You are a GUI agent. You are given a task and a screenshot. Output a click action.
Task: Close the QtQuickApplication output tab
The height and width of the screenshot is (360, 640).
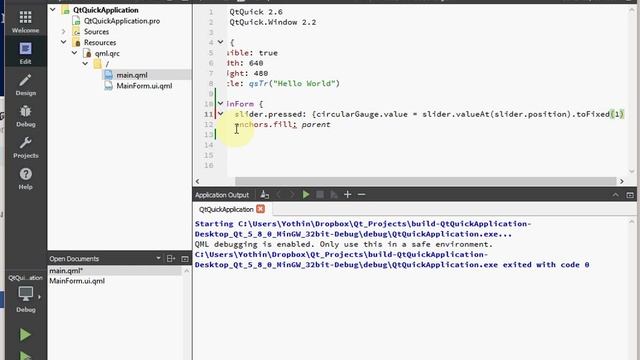coord(260,209)
